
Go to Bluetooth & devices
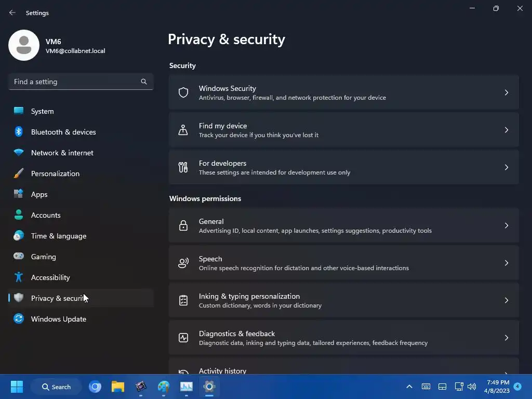81,131
